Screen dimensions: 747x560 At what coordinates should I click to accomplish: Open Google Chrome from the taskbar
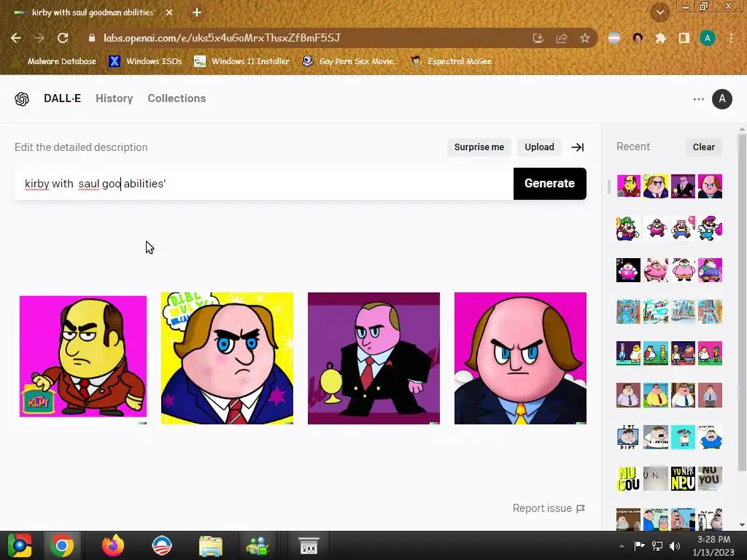62,545
